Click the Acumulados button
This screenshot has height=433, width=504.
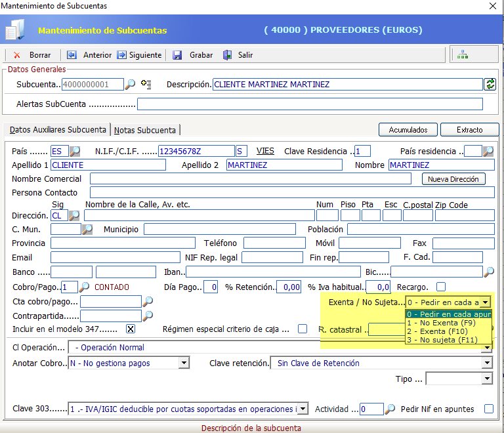(x=408, y=130)
